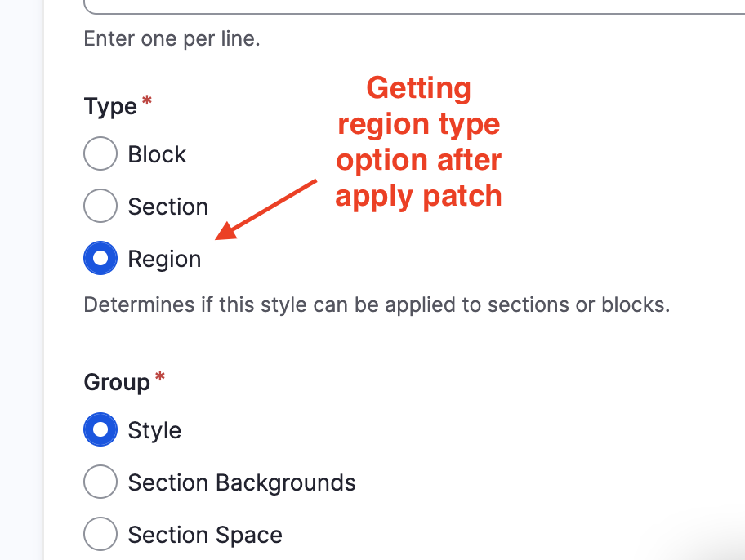Image resolution: width=745 pixels, height=560 pixels.
Task: Click the red asterisk beside Type
Action: 147,101
